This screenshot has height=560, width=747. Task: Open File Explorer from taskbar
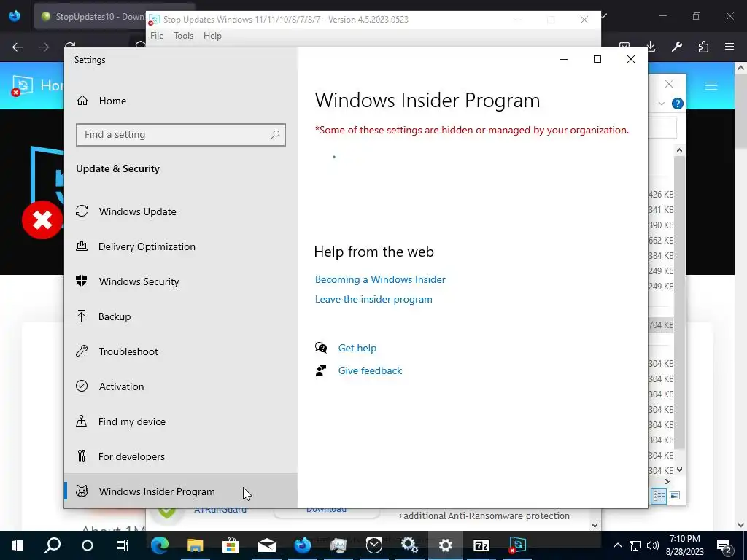196,545
